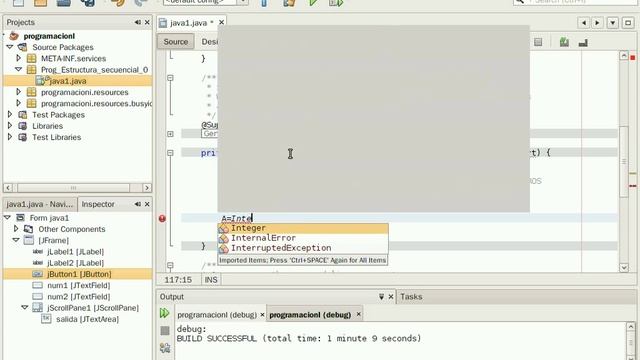Select jLabel2 in the Inspector tree
The width and height of the screenshot is (640, 360).
click(x=76, y=263)
